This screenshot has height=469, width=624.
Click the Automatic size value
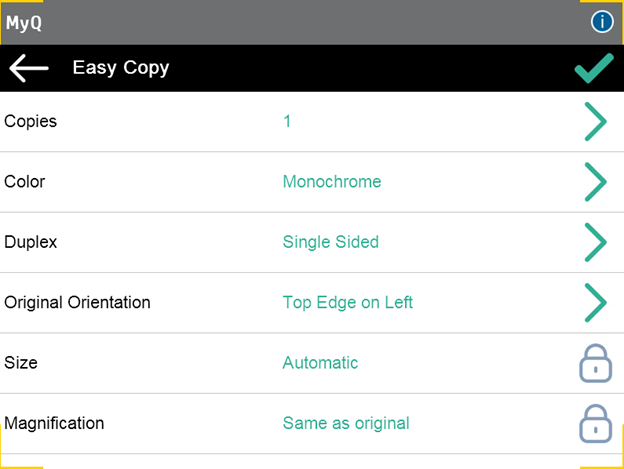click(320, 363)
